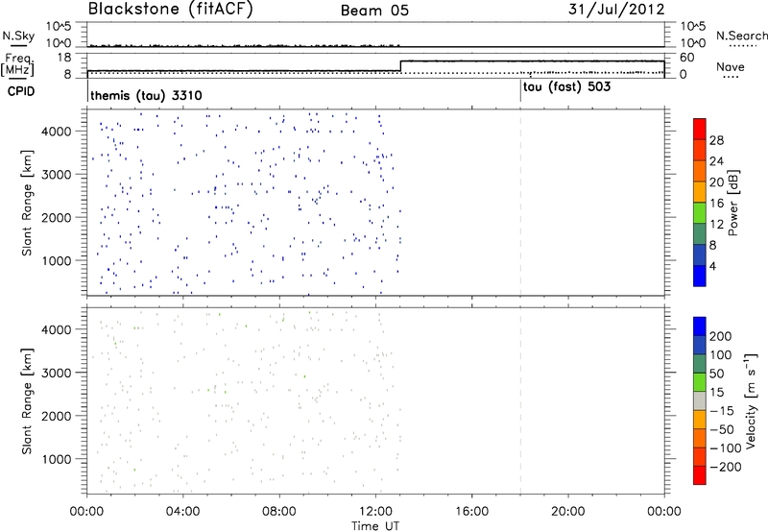Viewport: 768px width, 532px height.
Task: Click the Nave legend label
Action: click(x=731, y=66)
